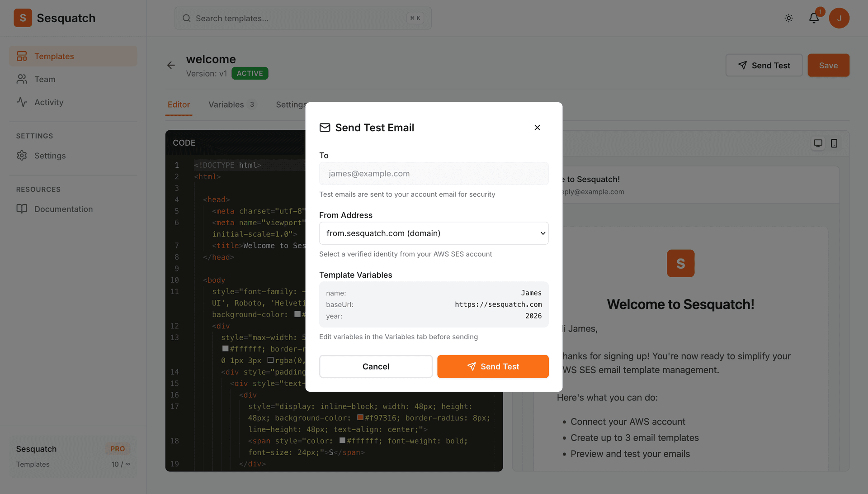Select the Team sidebar icon
The width and height of the screenshot is (868, 494).
coord(22,79)
